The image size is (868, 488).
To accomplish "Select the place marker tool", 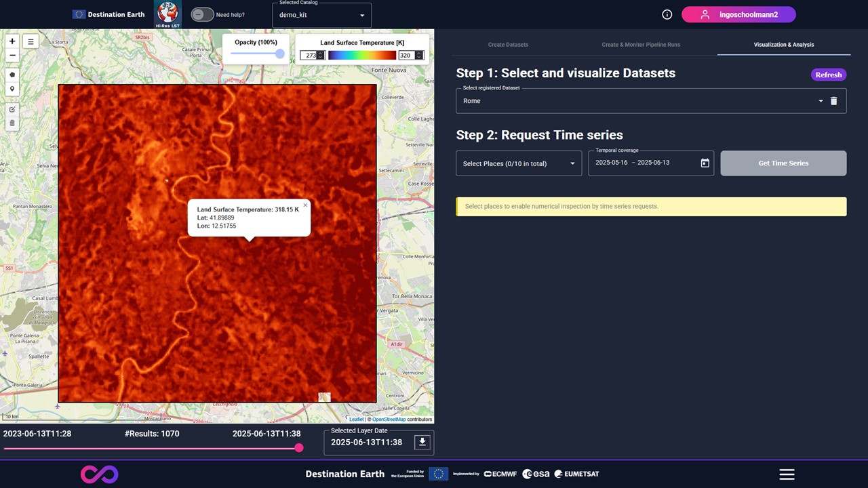I will click(12, 89).
